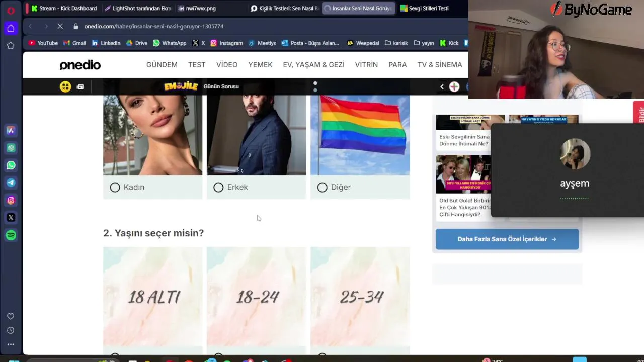Choose the 18-24 age card
This screenshot has width=644, height=362.
coord(257,297)
